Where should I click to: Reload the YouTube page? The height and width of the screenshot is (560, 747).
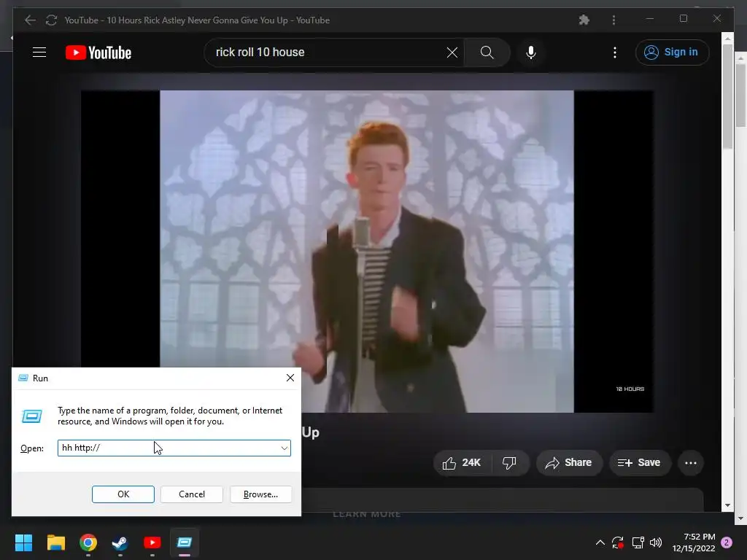pyautogui.click(x=52, y=20)
